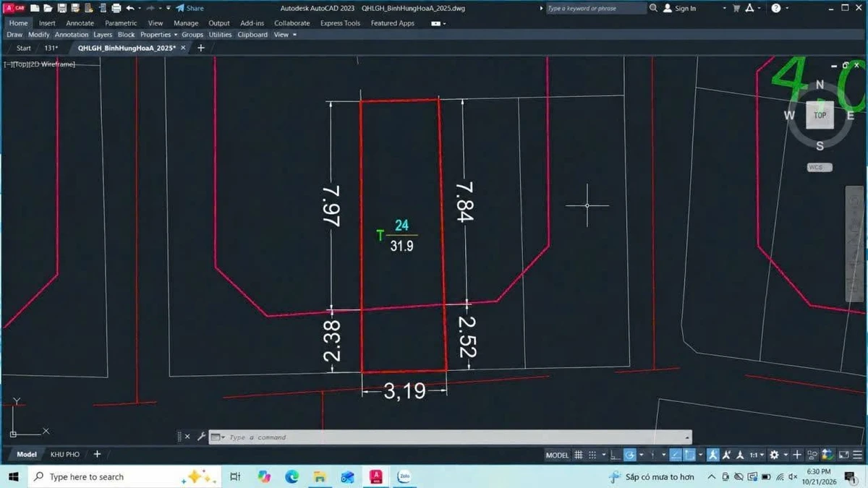Close the QHLGH_BinhHungHoaA_2025 file tab
This screenshot has width=868, height=488.
click(x=184, y=48)
